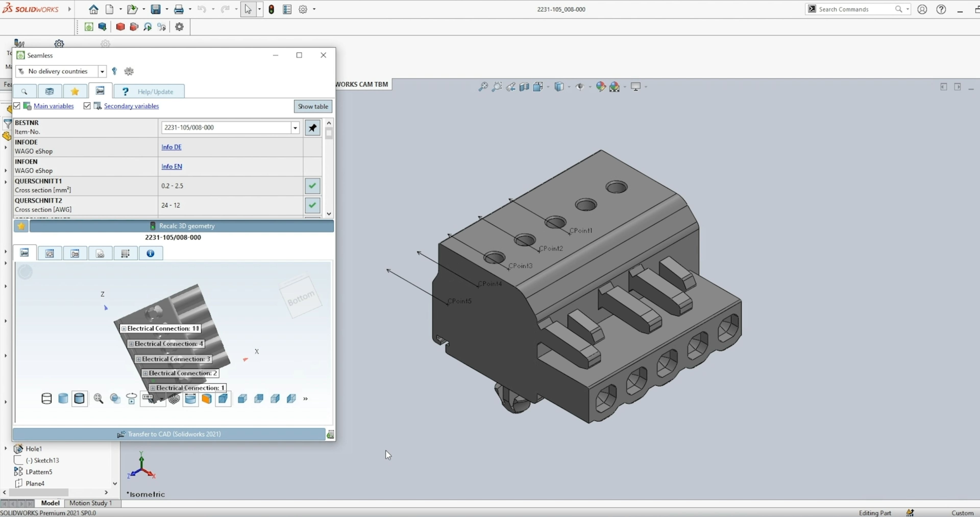Switch to the favorites star tab in Seamless
This screenshot has height=517, width=980.
tap(75, 91)
